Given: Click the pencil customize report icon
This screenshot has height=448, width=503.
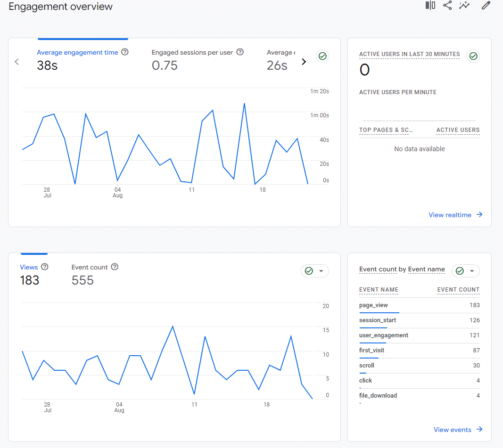Looking at the screenshot, I should [486, 6].
